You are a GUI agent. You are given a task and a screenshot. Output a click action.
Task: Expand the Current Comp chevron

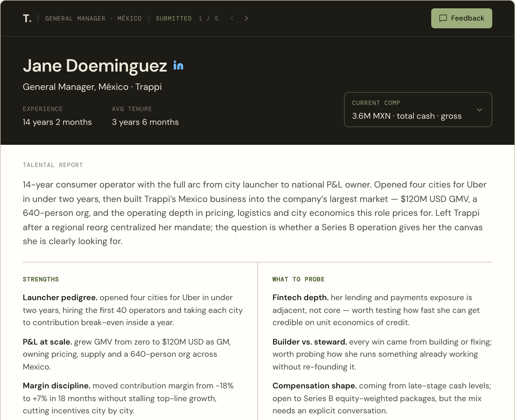click(x=479, y=110)
